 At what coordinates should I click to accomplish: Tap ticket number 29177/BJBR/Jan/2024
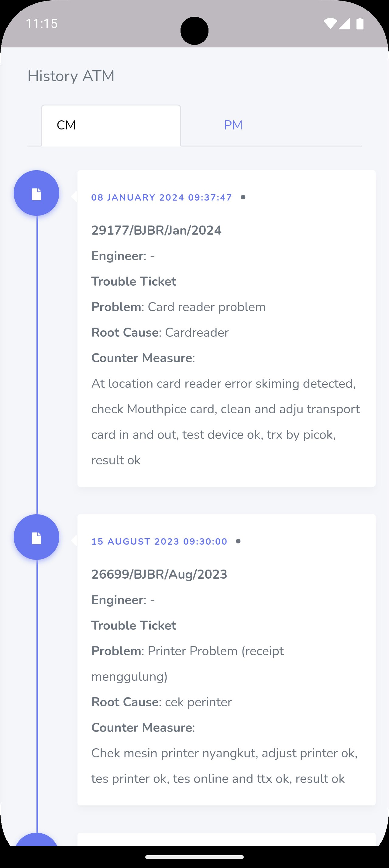click(x=156, y=230)
